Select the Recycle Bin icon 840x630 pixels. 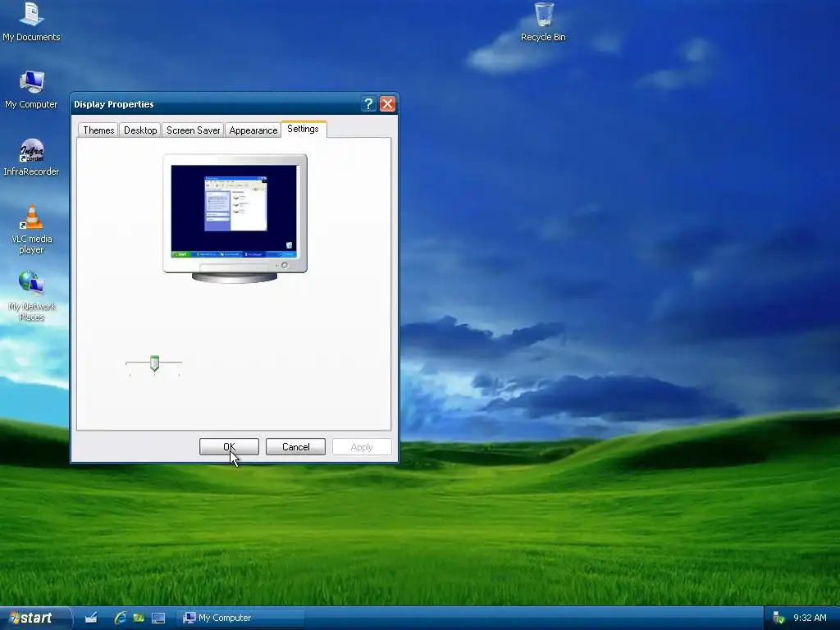[543, 22]
